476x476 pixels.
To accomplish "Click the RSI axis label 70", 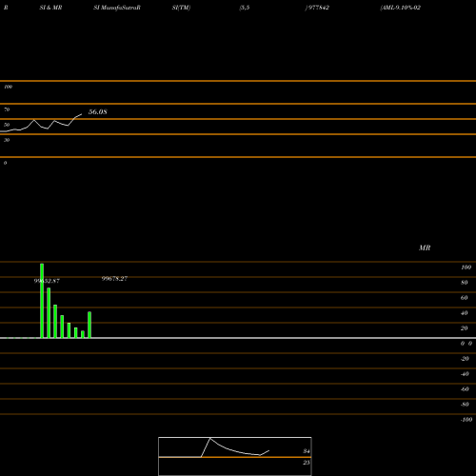I will tap(7, 109).
